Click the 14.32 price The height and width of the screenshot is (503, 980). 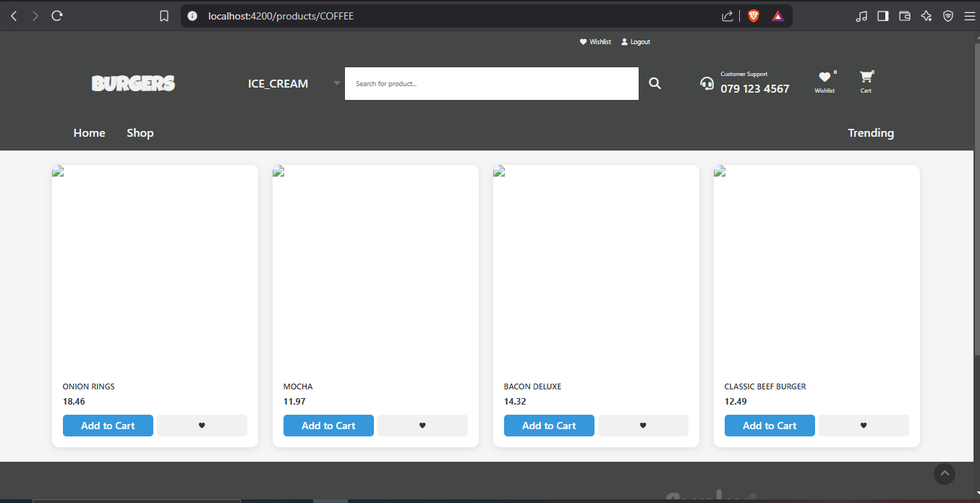pos(515,402)
